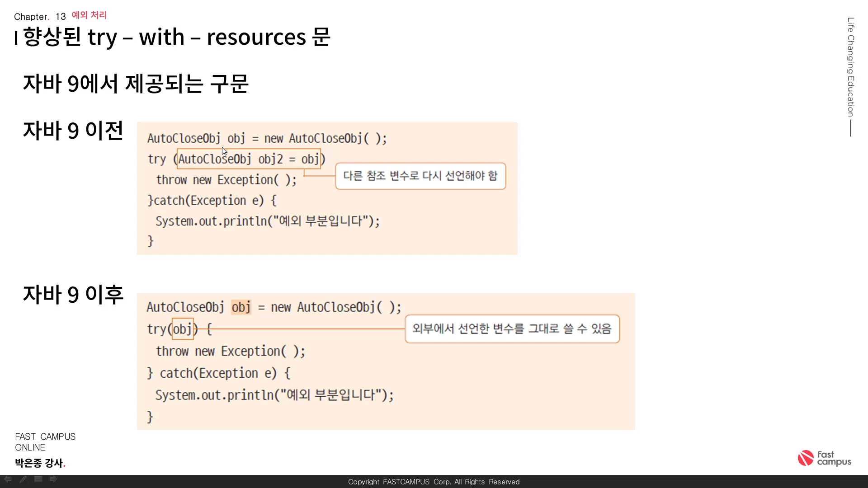Click the 자바 9 이후 heading
Screen dimensions: 868x488
[x=73, y=294]
